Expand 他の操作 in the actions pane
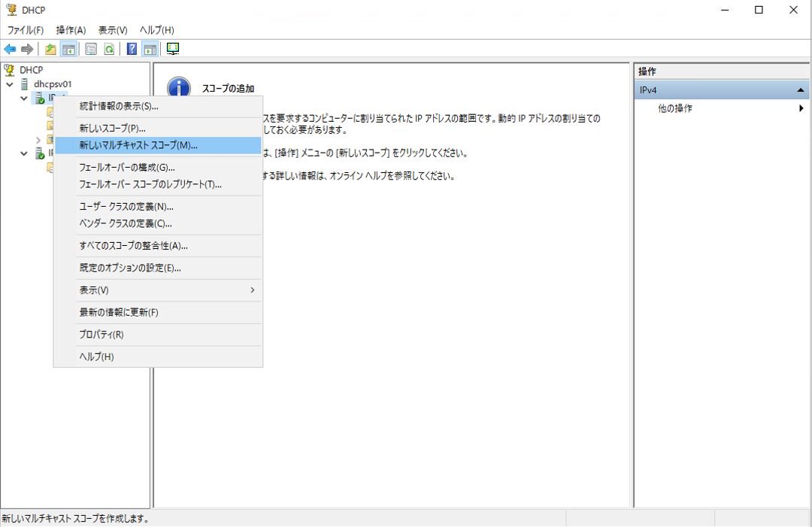Viewport: 812px width, 527px height. [801, 108]
